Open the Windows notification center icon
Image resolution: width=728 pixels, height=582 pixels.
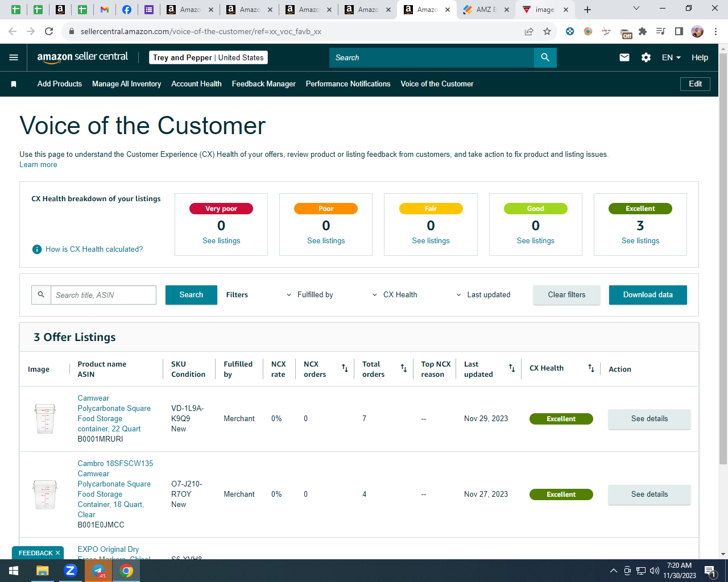coord(710,571)
